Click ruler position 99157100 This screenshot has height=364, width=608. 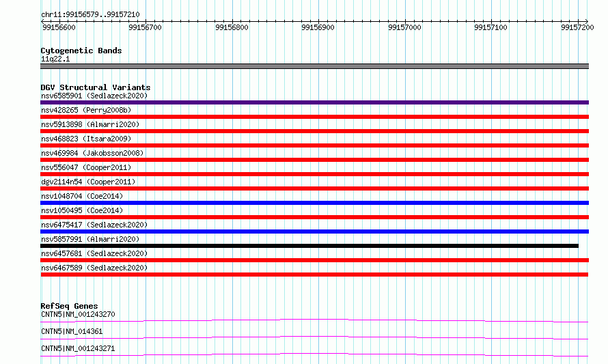tap(491, 27)
